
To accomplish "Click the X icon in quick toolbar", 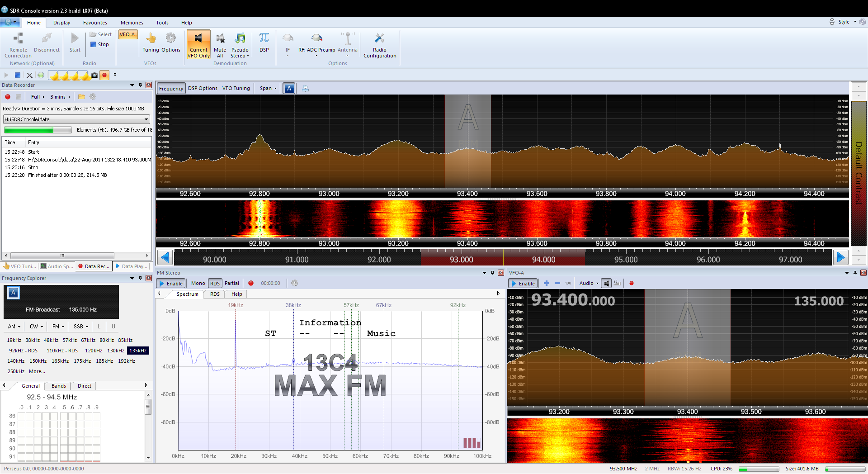I will click(29, 75).
